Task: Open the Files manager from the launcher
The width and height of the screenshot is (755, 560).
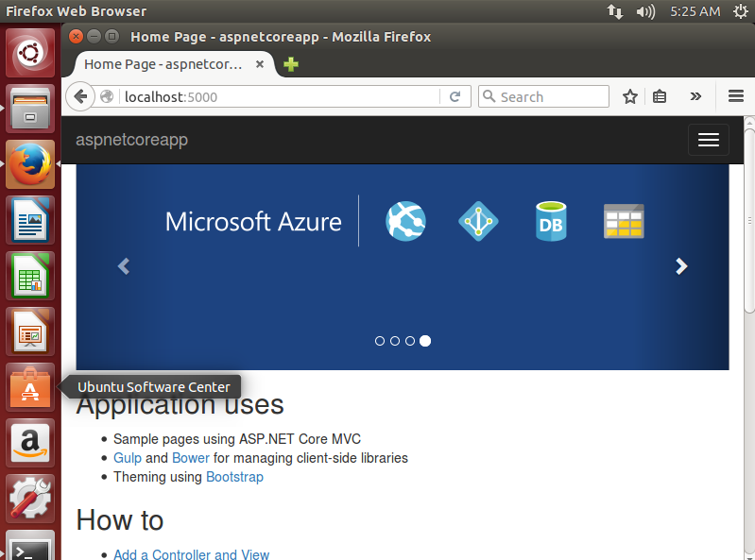Action: (30, 109)
